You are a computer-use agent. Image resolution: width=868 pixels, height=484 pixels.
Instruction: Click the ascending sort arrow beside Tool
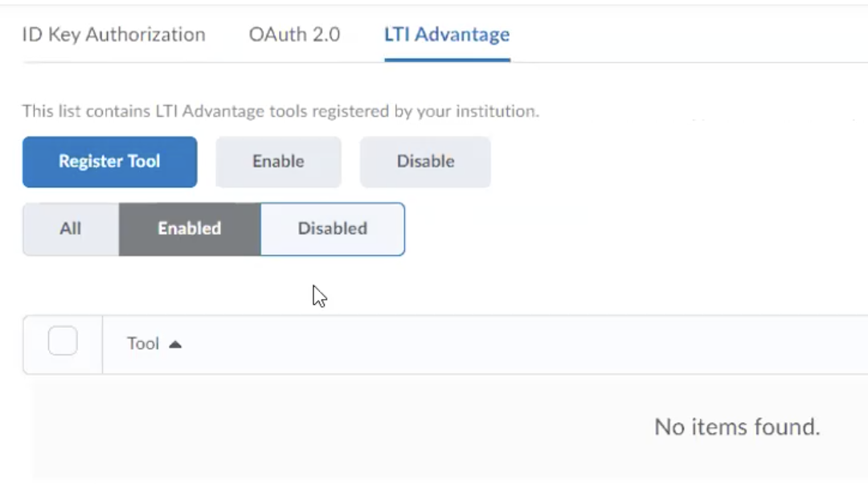(175, 344)
